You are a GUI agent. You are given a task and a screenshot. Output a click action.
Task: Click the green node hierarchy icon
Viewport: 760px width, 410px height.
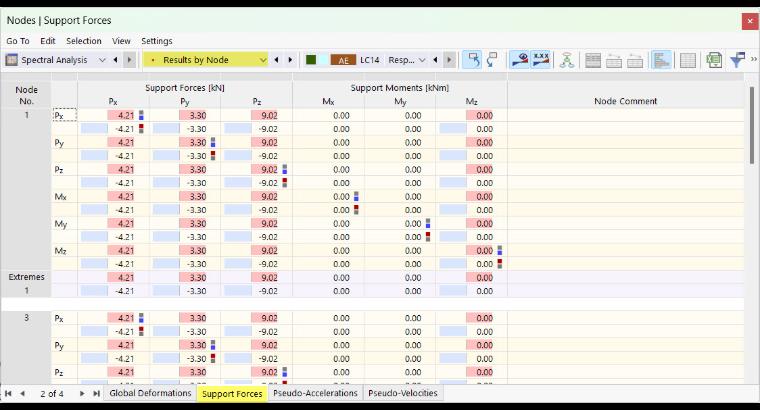(x=567, y=60)
